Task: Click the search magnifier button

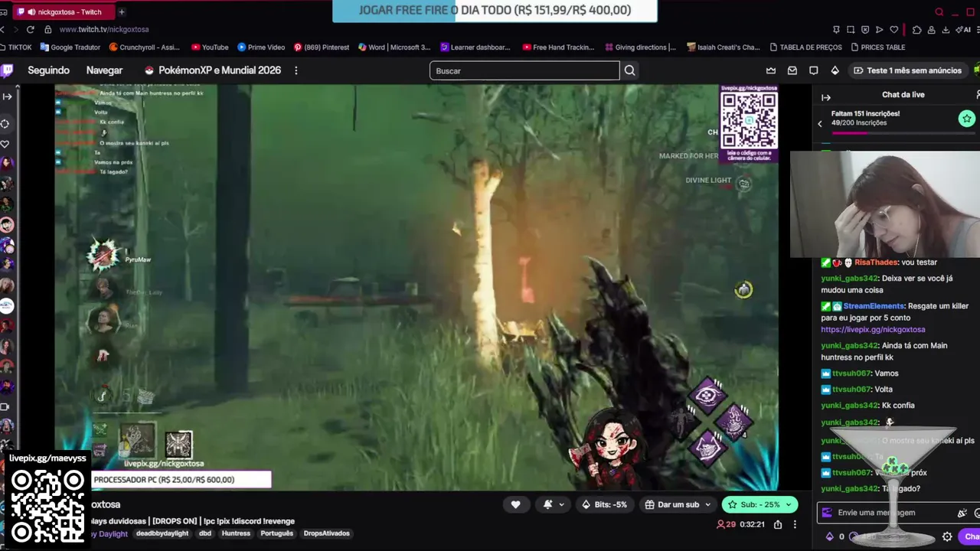Action: [x=629, y=70]
